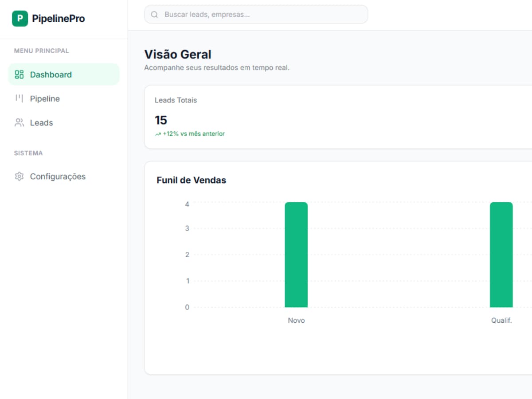Image resolution: width=532 pixels, height=399 pixels.
Task: Select the Dashboard grid icon
Action: click(19, 74)
